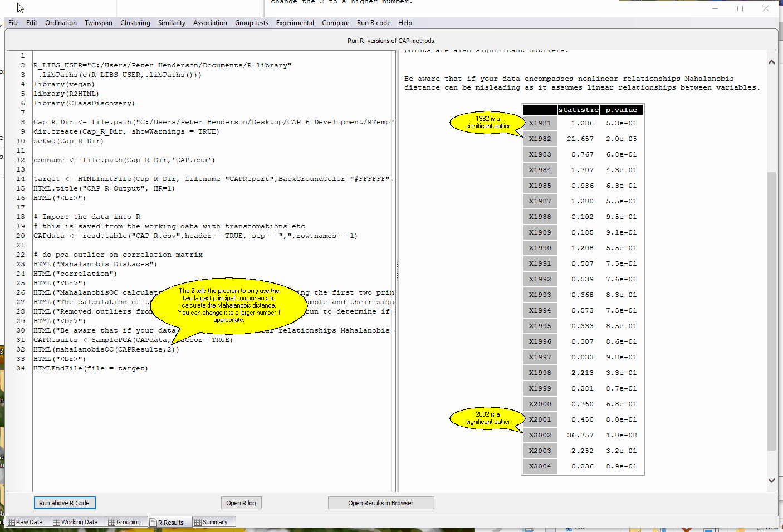Select the X2004 row header

coord(540,466)
